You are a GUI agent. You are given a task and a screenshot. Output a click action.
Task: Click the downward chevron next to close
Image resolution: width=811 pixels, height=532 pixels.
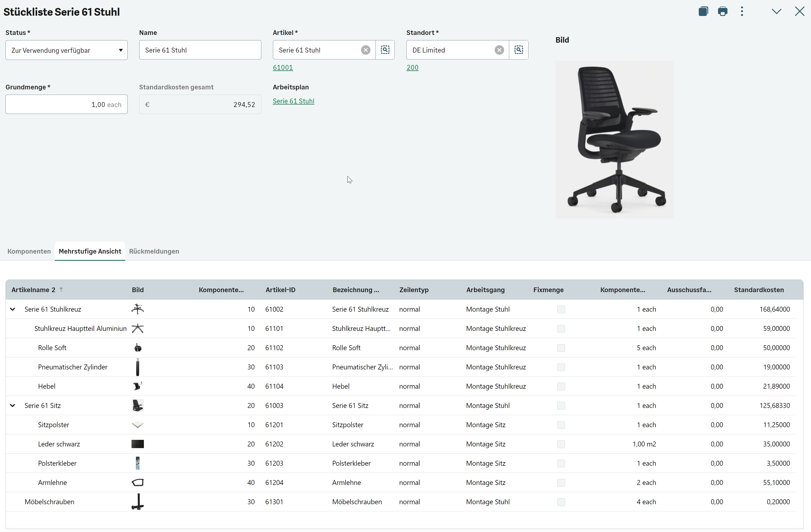tap(776, 11)
